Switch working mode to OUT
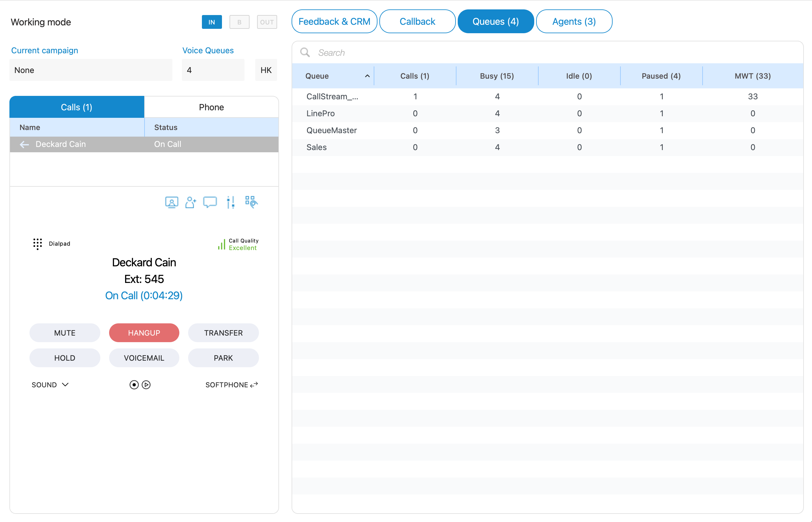Screen dimensions: 812x522 tap(267, 22)
